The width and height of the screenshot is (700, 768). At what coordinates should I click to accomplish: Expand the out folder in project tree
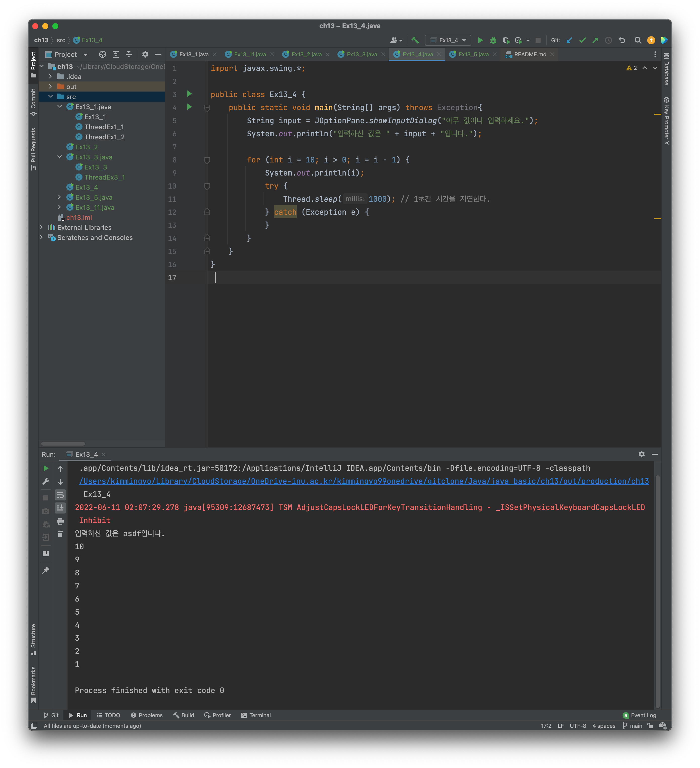tap(50, 87)
